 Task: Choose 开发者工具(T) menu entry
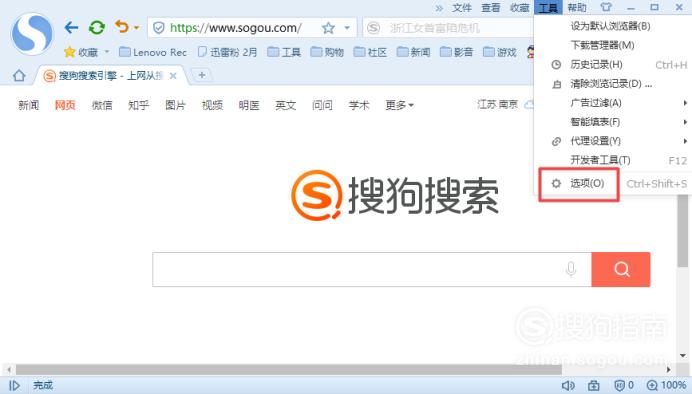click(613, 160)
